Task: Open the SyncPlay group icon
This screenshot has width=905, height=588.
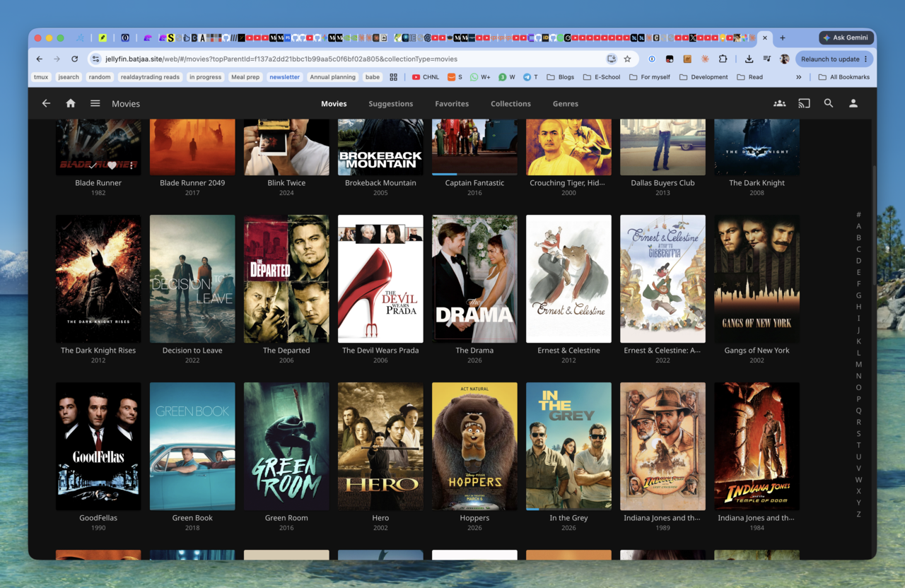Action: (779, 103)
